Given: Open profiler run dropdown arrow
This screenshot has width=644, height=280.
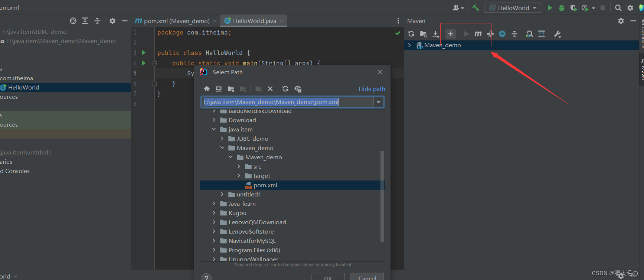Looking at the screenshot, I should (x=594, y=8).
